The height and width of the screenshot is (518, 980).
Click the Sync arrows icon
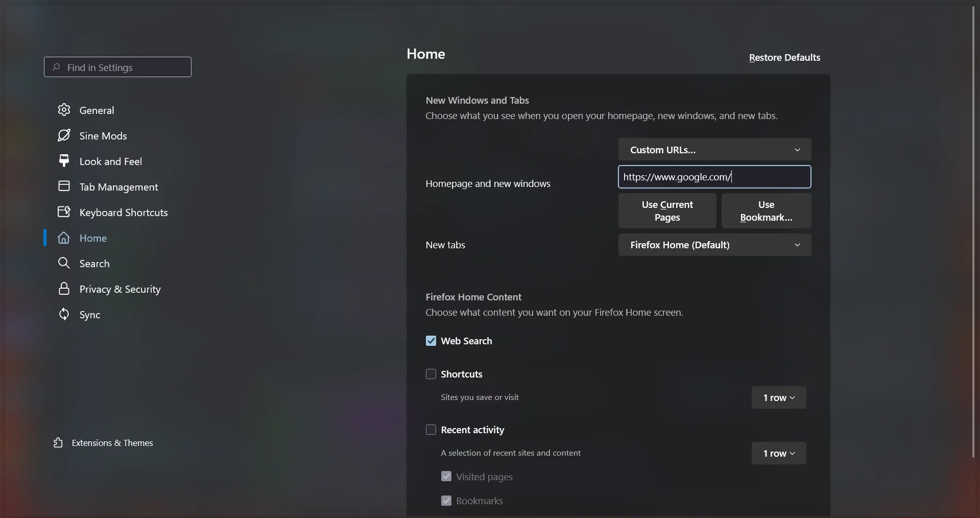point(64,314)
